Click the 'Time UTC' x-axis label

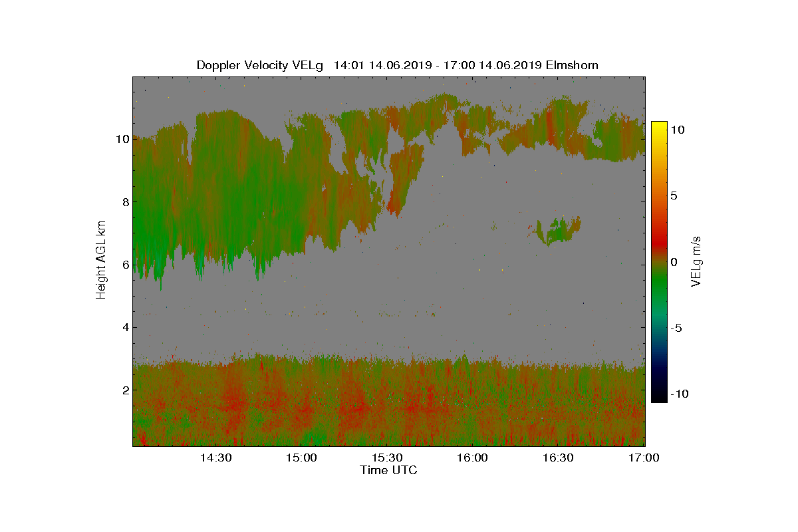coord(388,470)
